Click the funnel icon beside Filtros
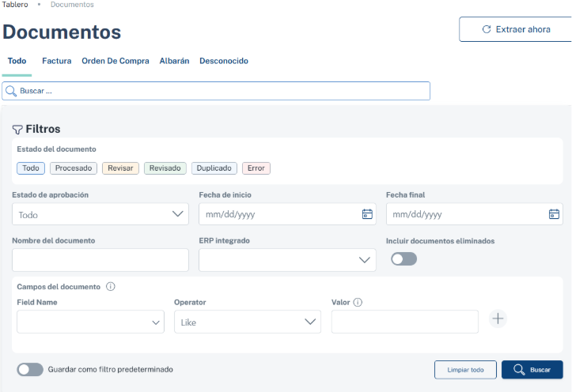Screen dimensions: 572x392 [17, 129]
